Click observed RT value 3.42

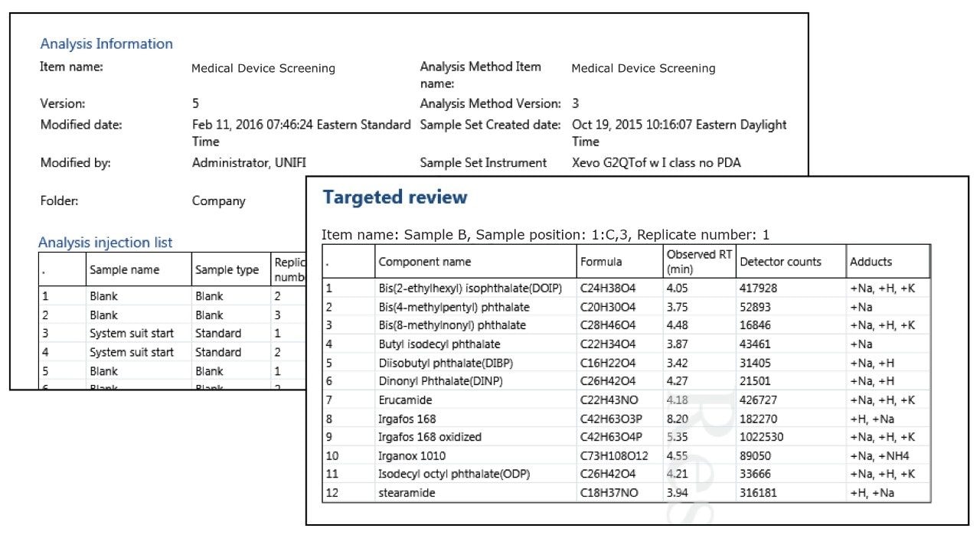[x=678, y=363]
